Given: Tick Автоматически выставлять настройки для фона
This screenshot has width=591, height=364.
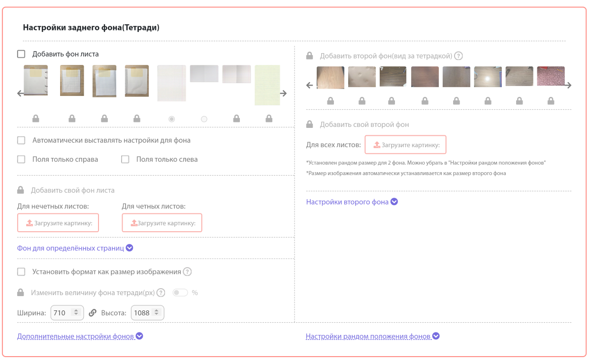Looking at the screenshot, I should 21,140.
